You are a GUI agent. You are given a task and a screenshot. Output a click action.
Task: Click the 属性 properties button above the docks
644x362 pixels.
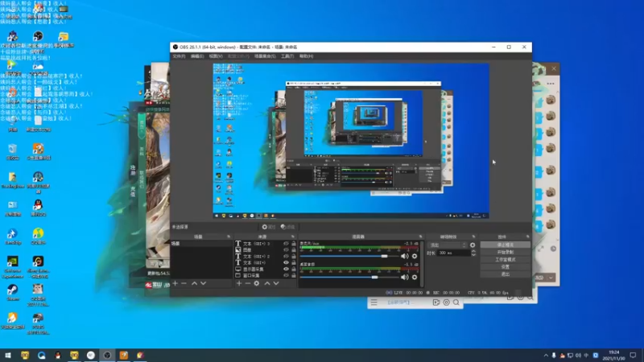tap(269, 227)
